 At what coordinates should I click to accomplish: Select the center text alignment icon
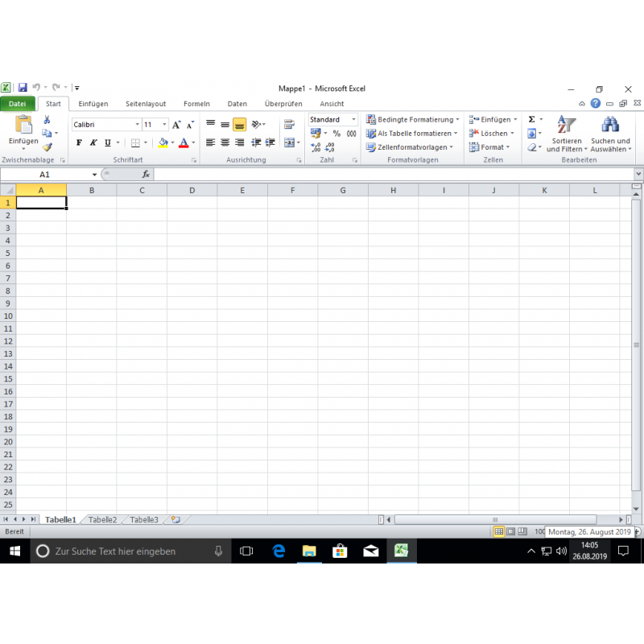225,142
